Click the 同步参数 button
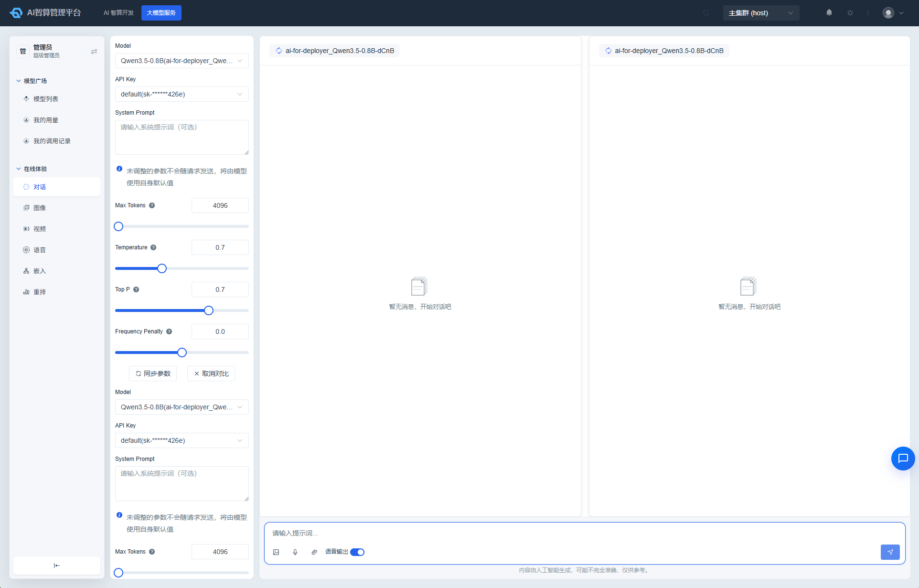This screenshot has height=588, width=919. point(153,374)
